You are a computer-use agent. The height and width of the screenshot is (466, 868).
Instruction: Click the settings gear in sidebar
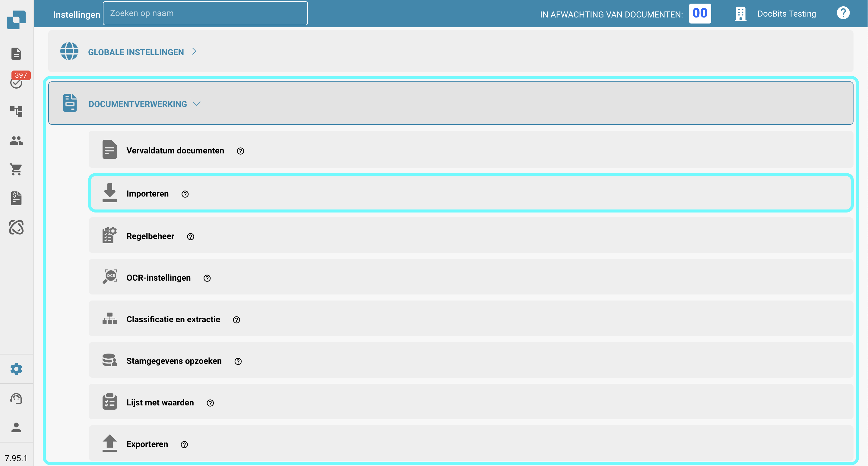[x=16, y=369]
